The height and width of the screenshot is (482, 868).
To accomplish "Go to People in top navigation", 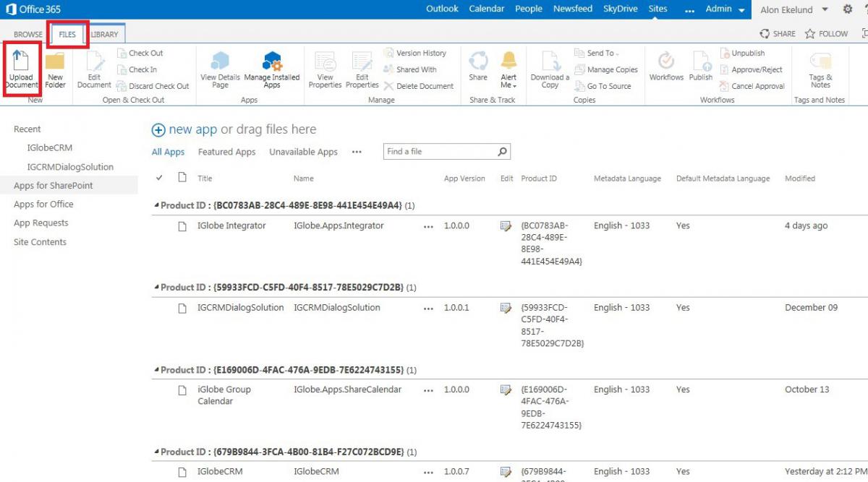I will (529, 9).
